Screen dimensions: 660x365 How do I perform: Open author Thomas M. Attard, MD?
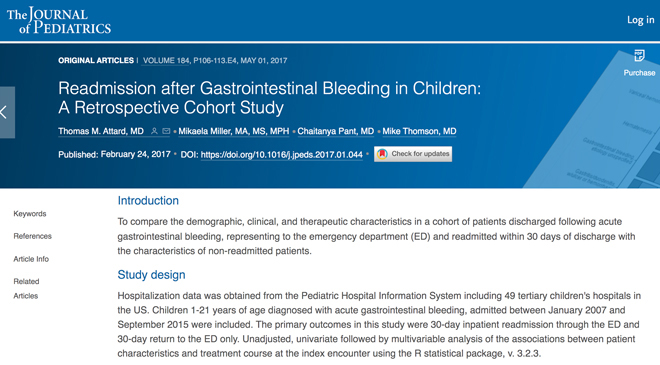[101, 131]
